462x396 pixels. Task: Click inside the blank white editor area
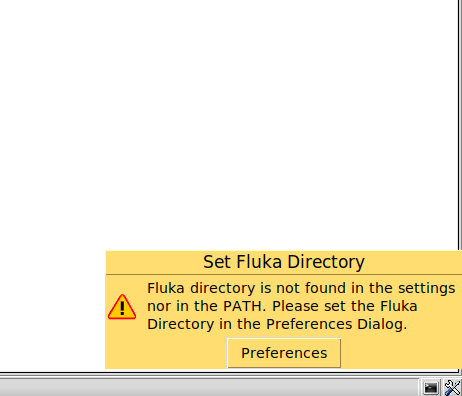pyautogui.click(x=227, y=123)
